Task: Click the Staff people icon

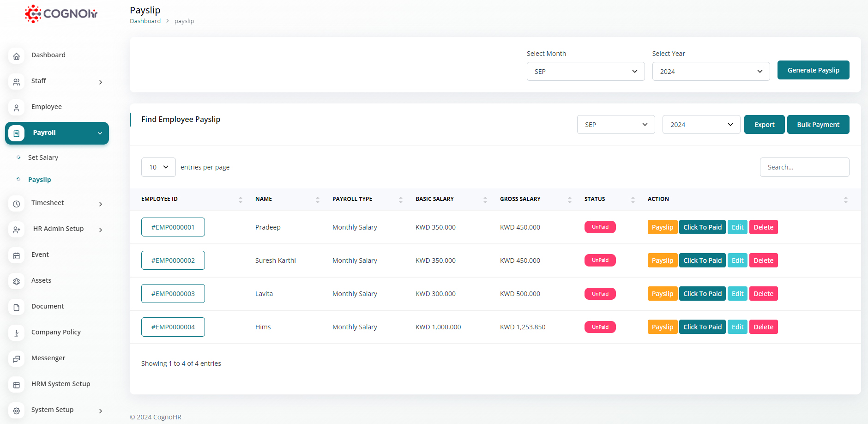Action: [x=17, y=82]
